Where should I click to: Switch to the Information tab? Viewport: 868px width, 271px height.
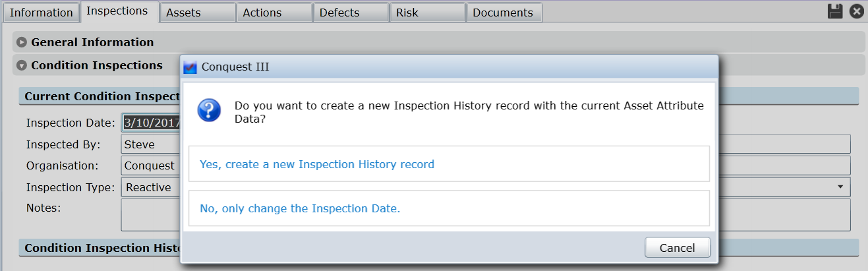[x=41, y=13]
